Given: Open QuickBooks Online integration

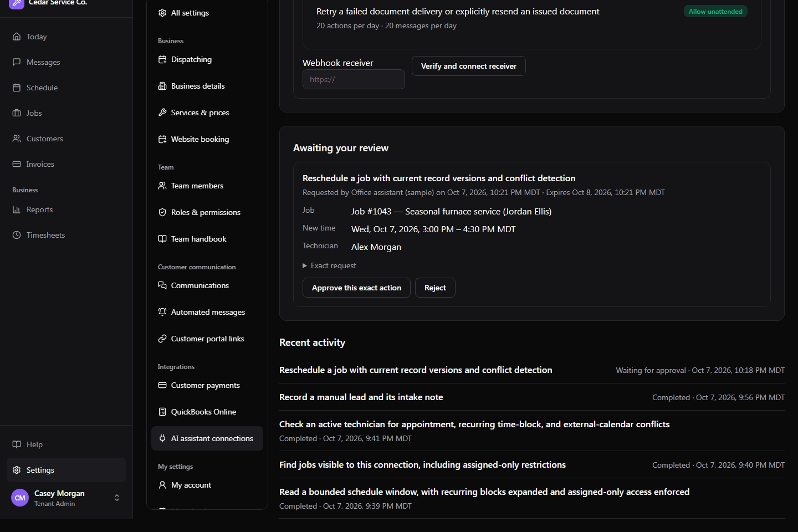Looking at the screenshot, I should coord(207,412).
